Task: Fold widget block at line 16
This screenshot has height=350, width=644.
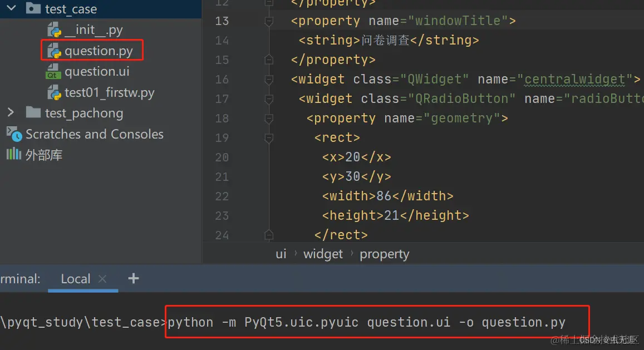Action: click(269, 79)
